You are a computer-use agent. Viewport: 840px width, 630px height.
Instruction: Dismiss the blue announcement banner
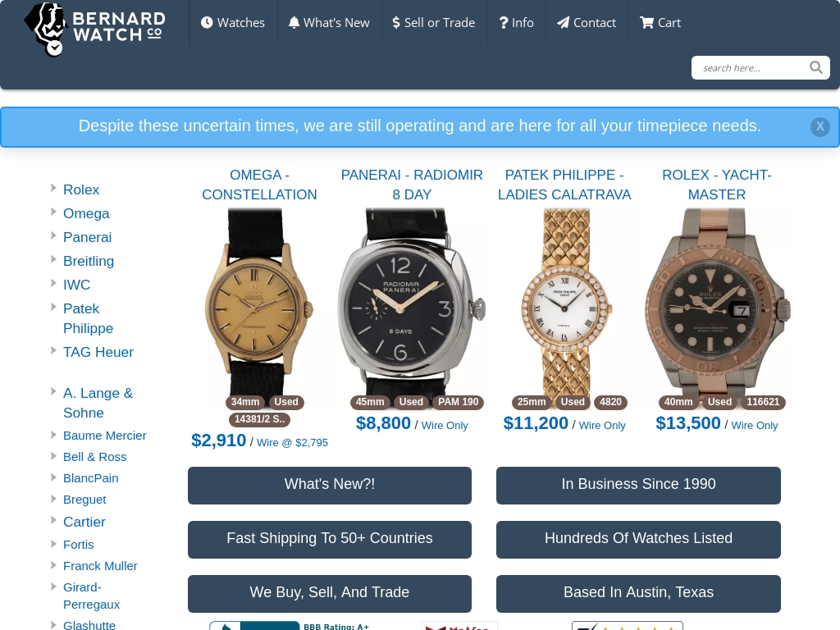pos(819,127)
